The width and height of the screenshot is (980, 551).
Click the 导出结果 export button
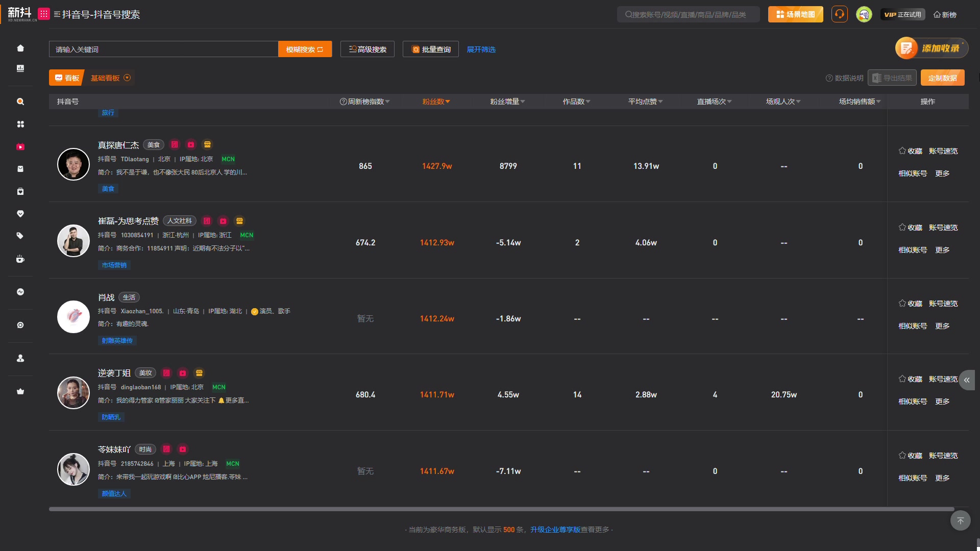click(892, 78)
